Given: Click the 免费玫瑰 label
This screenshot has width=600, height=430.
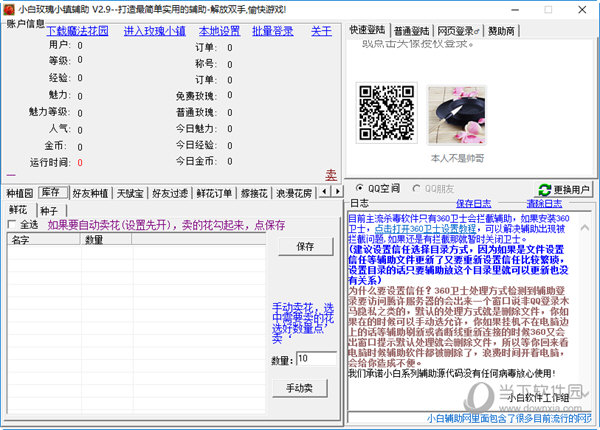Looking at the screenshot, I should [196, 96].
